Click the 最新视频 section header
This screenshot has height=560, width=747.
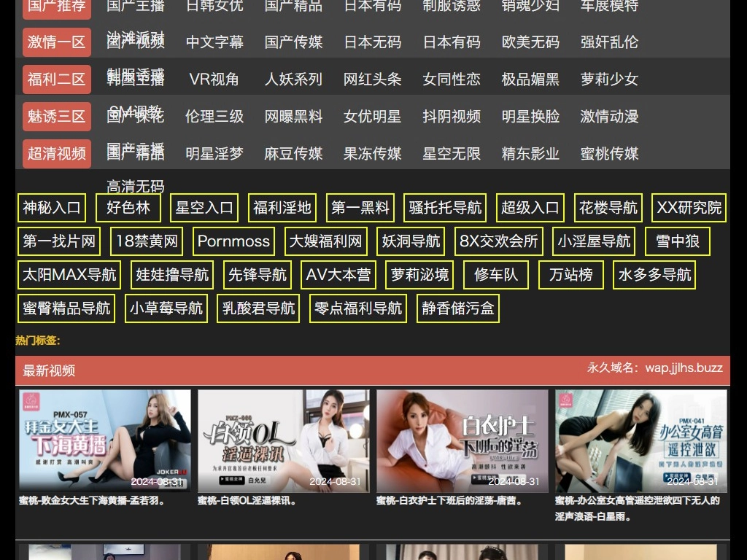click(x=49, y=370)
